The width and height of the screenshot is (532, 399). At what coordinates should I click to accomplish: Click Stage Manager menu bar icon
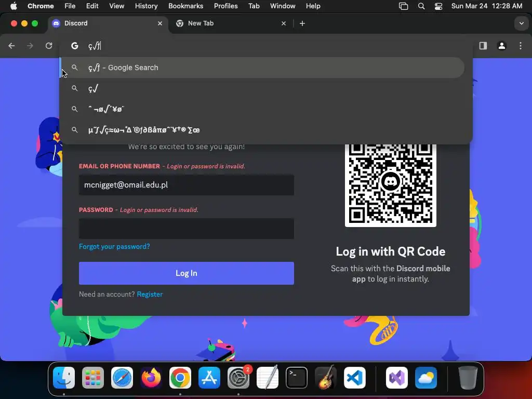click(x=403, y=6)
